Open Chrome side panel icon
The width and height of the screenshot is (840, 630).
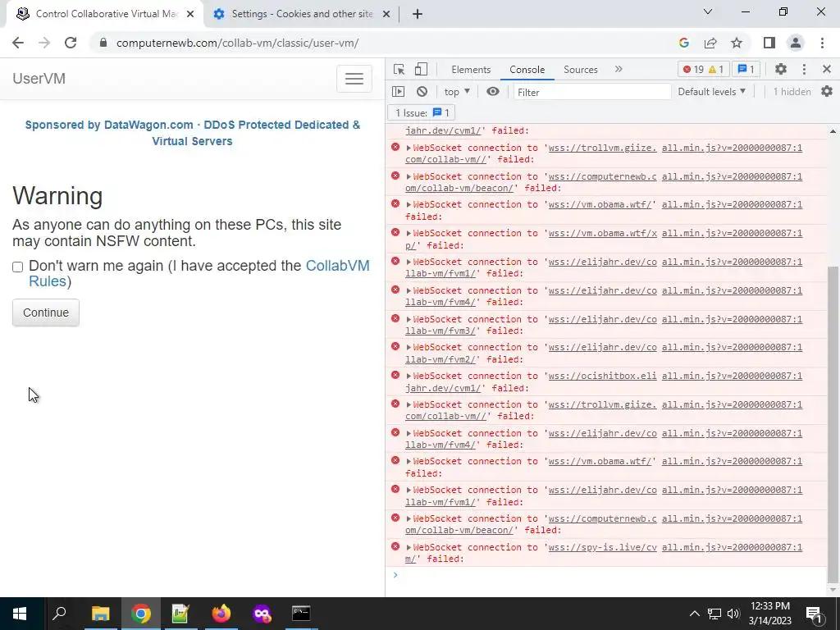[769, 43]
